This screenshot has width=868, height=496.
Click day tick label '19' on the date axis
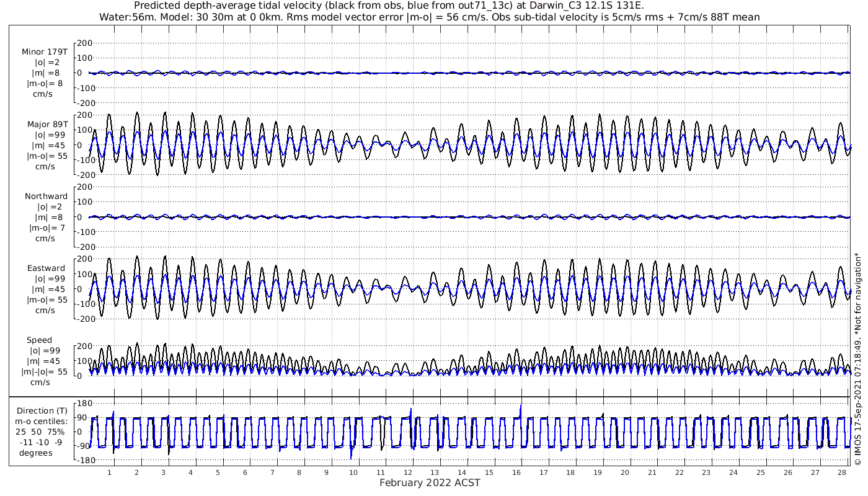click(x=597, y=472)
